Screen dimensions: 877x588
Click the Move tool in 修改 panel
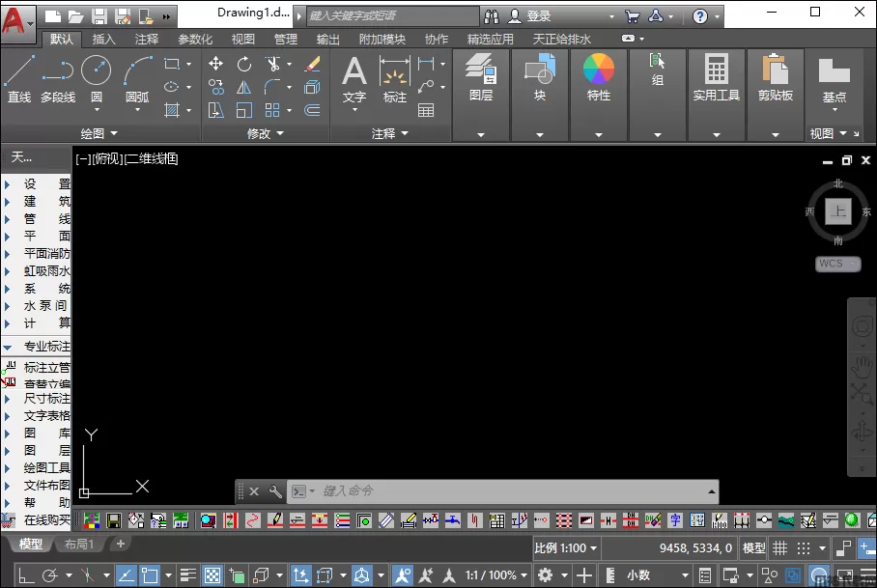point(216,64)
